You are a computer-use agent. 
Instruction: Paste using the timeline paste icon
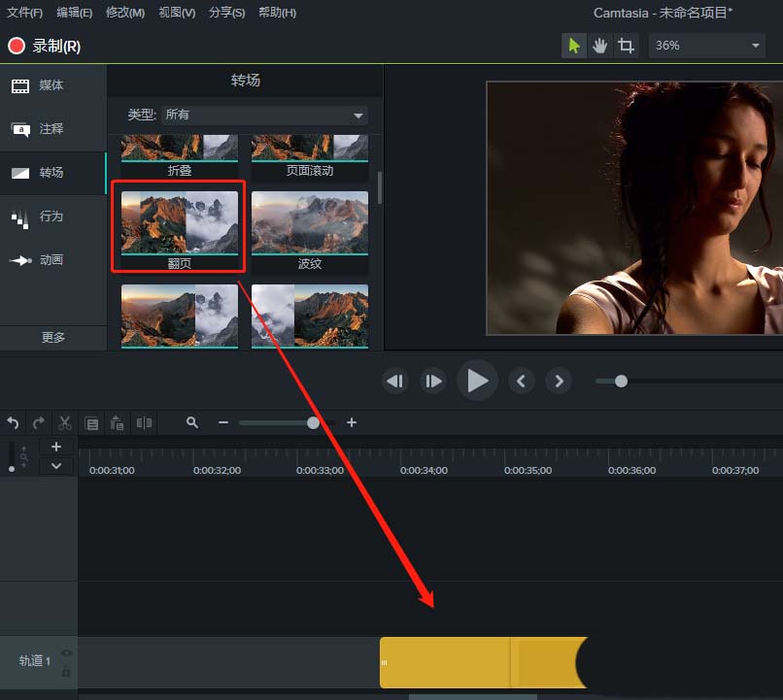click(x=118, y=423)
